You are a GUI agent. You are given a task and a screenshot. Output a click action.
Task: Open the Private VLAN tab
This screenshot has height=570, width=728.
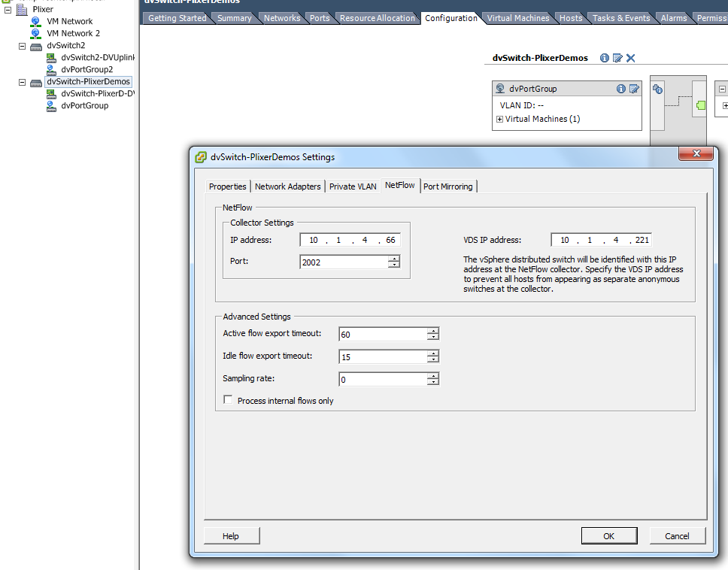point(353,186)
